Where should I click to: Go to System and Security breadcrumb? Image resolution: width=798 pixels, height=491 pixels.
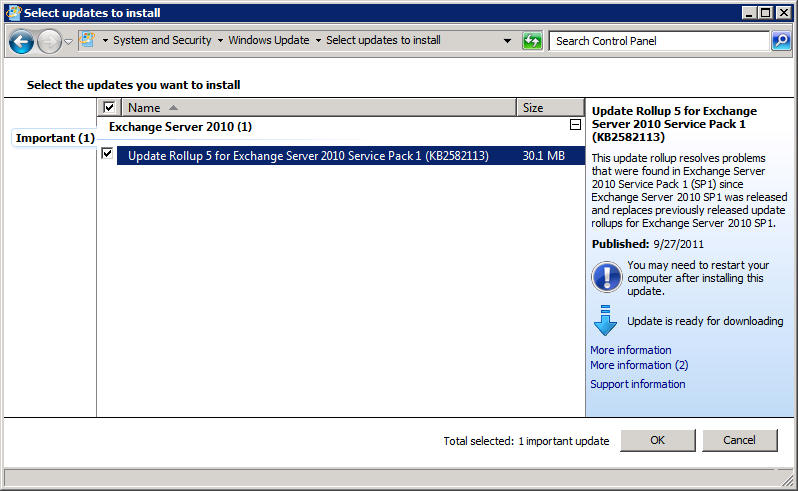(x=162, y=40)
